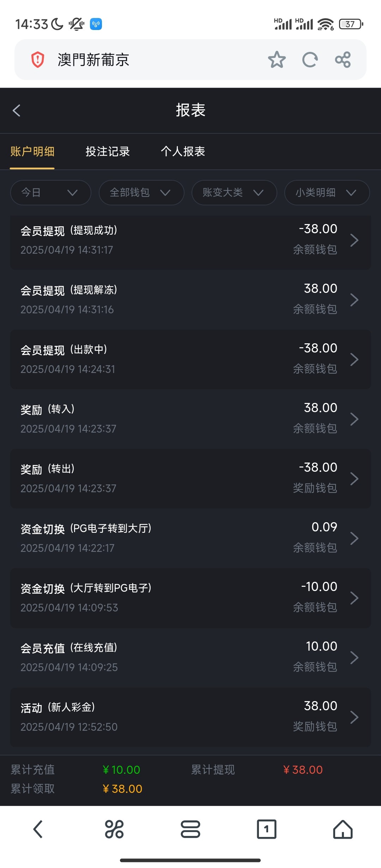Bookmark page with the star icon
Viewport: 381px width, 868px height.
point(277,60)
